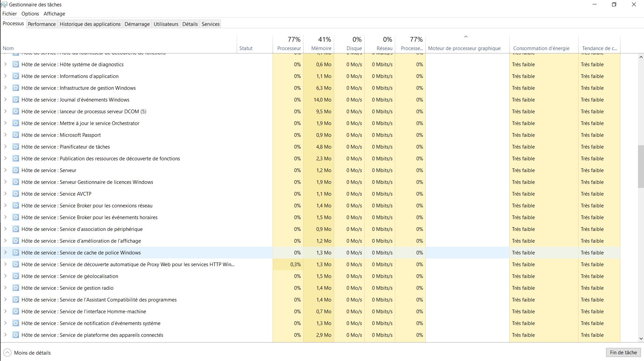This screenshot has height=361, width=644.
Task: Click the gear icon of Service de plateforme des appareils connectés
Action: pos(15,335)
